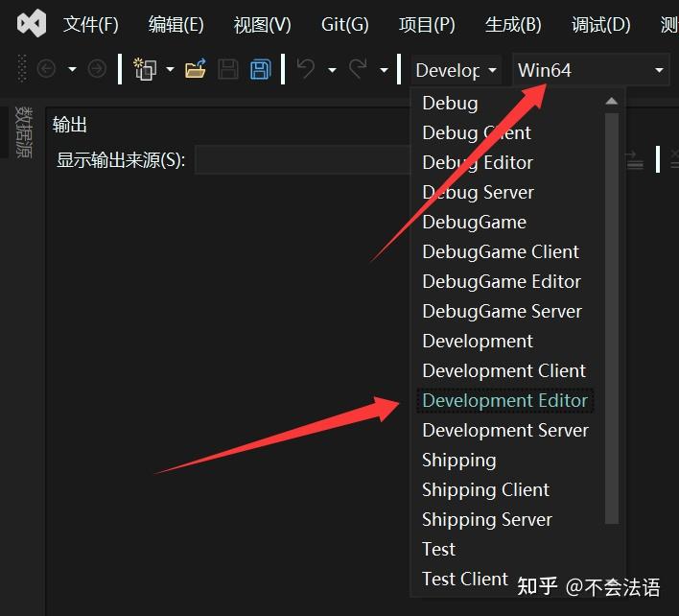Click the Navigate Backward arrow icon
The image size is (679, 616).
coord(46,69)
